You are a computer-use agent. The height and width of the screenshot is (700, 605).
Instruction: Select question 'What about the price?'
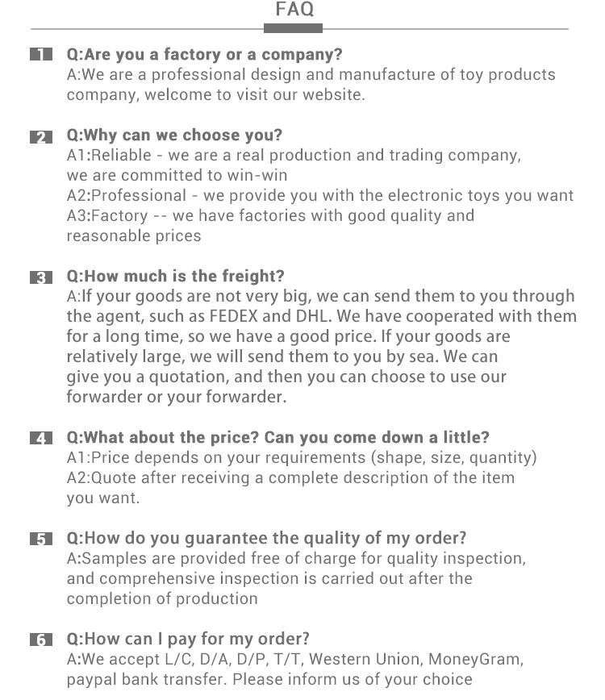point(278,437)
